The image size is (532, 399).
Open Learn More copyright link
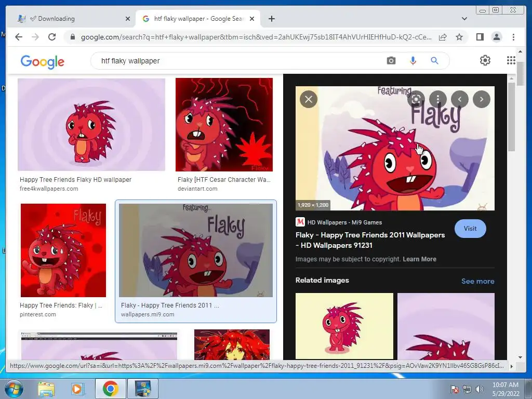click(x=419, y=259)
